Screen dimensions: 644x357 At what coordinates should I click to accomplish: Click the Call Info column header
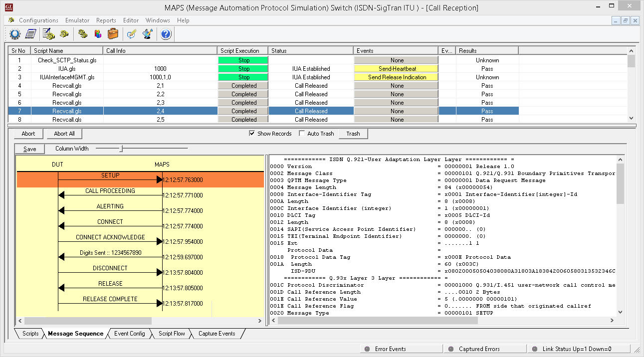pyautogui.click(x=161, y=50)
